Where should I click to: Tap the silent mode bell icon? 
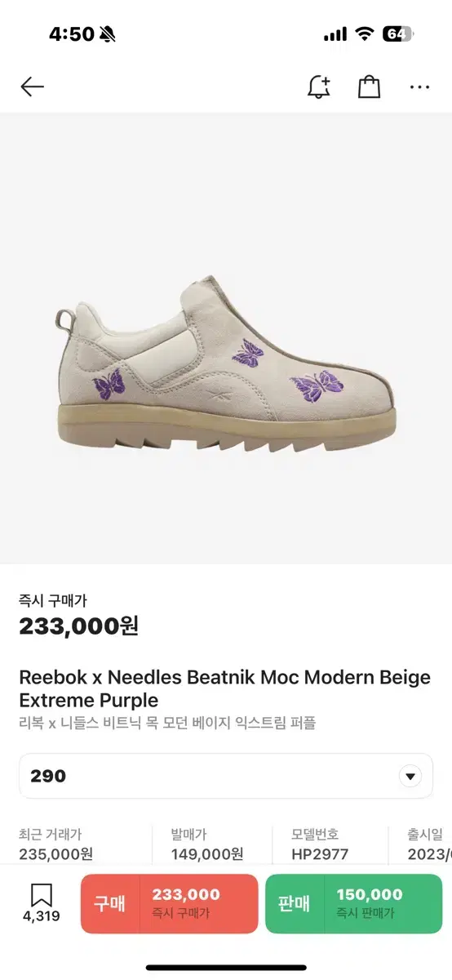click(x=107, y=34)
